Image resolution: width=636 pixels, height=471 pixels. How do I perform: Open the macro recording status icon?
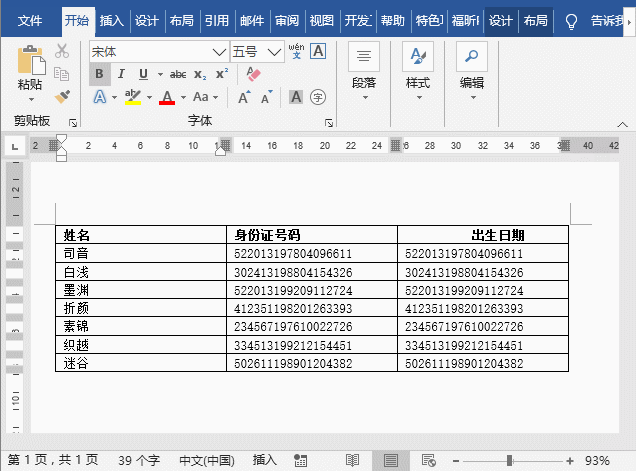tap(301, 460)
